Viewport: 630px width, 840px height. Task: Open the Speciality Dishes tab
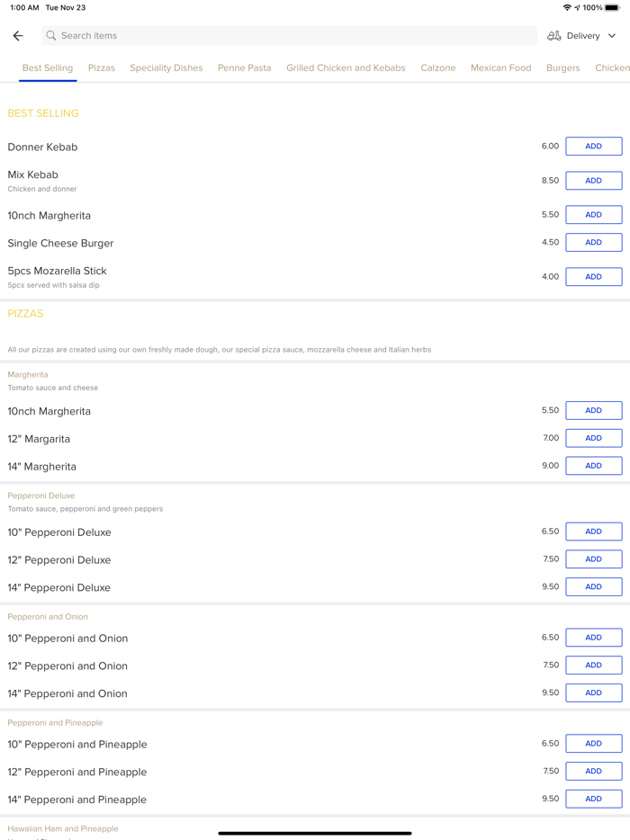point(166,67)
